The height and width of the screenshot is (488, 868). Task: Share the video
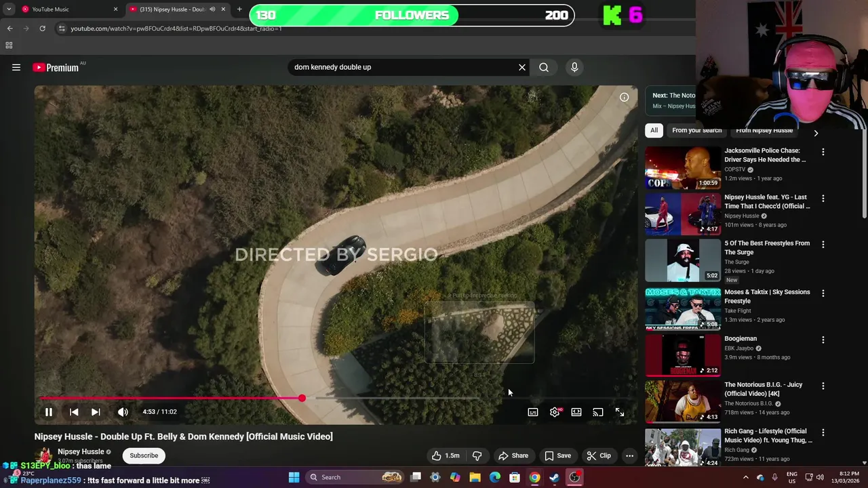tap(513, 455)
